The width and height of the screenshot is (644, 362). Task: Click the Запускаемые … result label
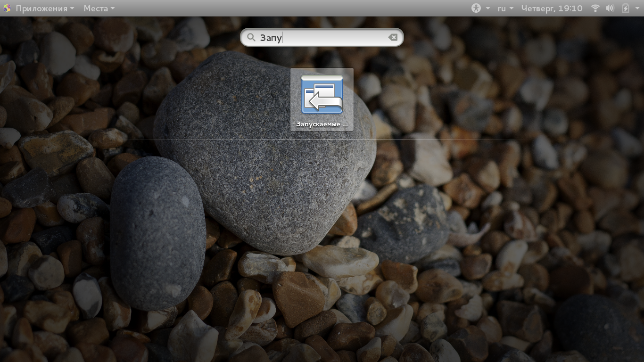322,124
